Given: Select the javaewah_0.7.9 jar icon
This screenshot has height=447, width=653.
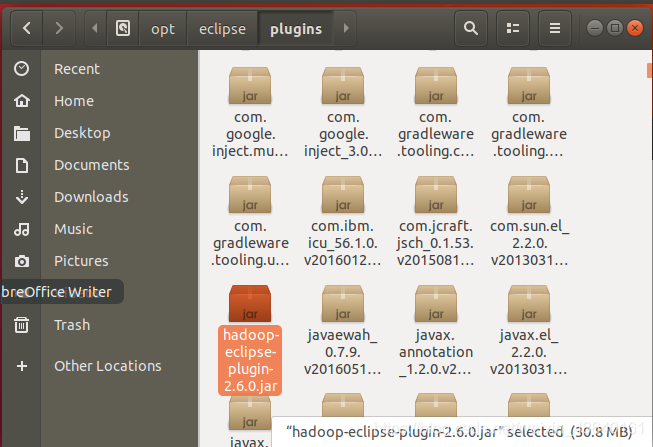Looking at the screenshot, I should 343,304.
